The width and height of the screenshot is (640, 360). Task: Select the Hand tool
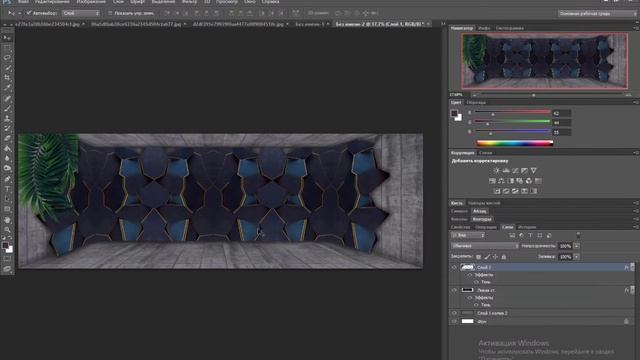tap(7, 220)
